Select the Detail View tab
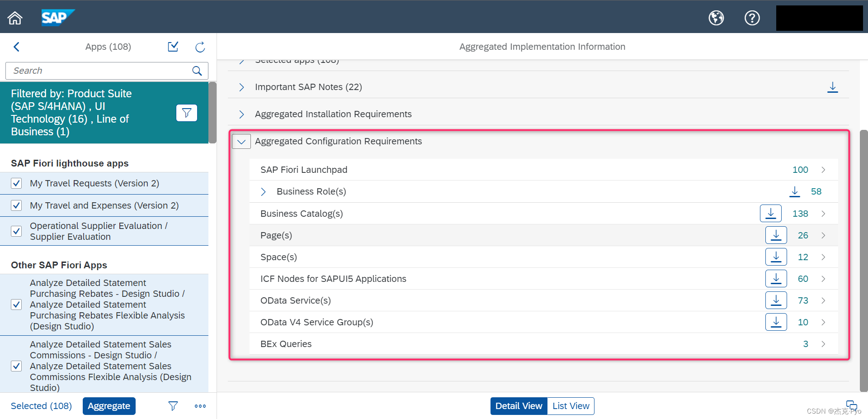This screenshot has width=868, height=419. [519, 406]
